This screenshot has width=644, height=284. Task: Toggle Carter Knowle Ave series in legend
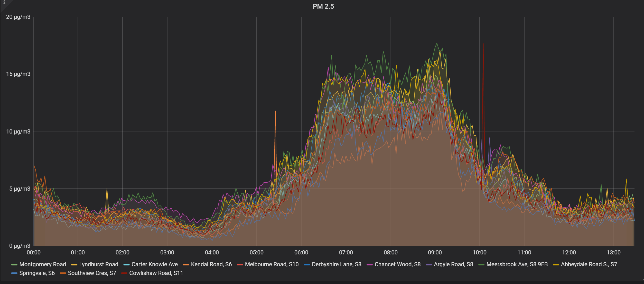point(155,264)
